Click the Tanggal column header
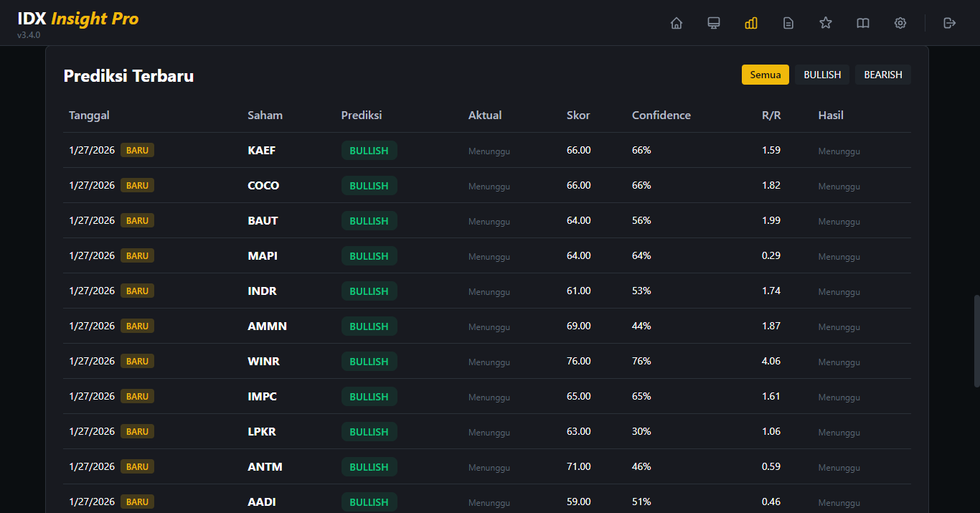Viewport: 980px width, 513px height. (x=89, y=116)
